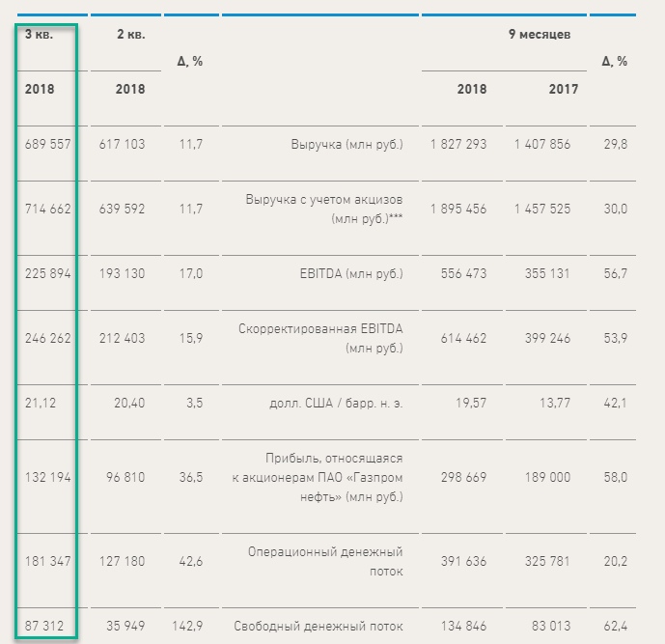Select the 9 месяцев header
This screenshot has height=644, width=665.
(540, 34)
